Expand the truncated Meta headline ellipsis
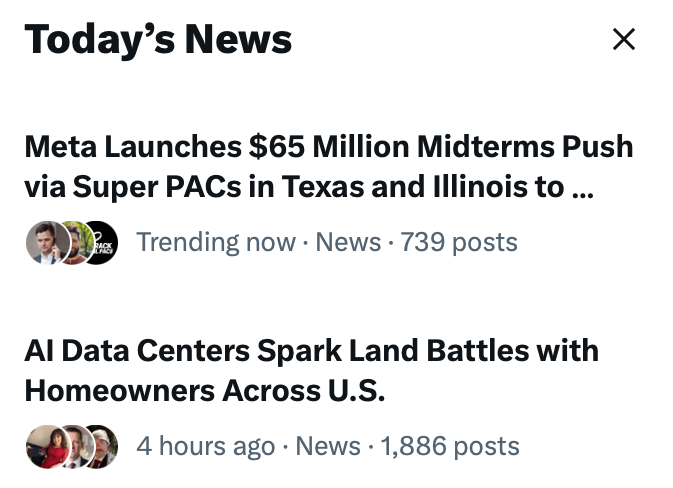 click(582, 187)
